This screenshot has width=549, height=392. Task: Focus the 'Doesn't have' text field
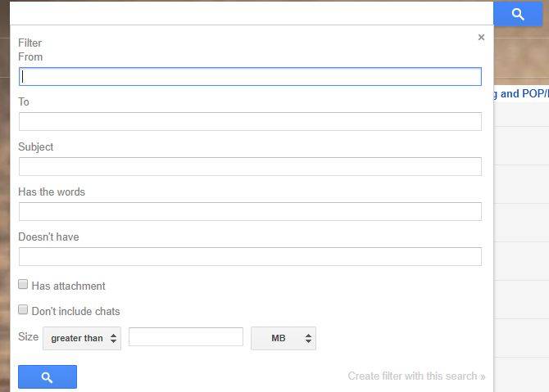click(250, 257)
